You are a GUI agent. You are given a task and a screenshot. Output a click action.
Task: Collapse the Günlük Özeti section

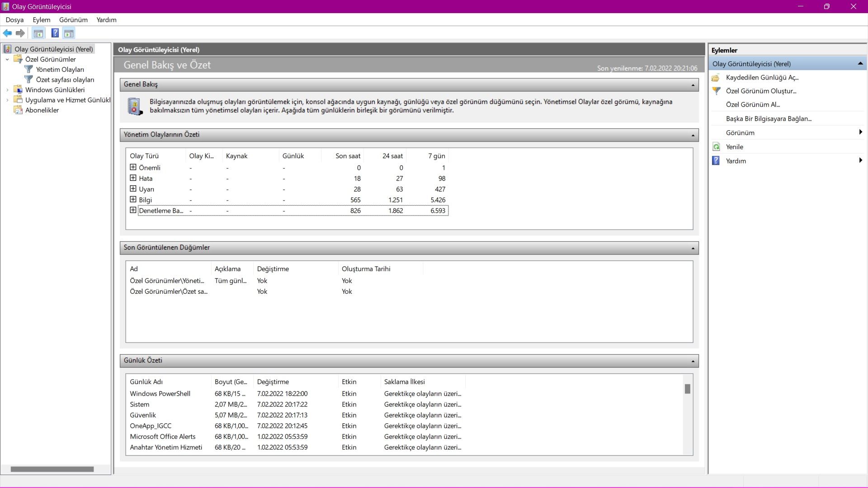coord(693,361)
